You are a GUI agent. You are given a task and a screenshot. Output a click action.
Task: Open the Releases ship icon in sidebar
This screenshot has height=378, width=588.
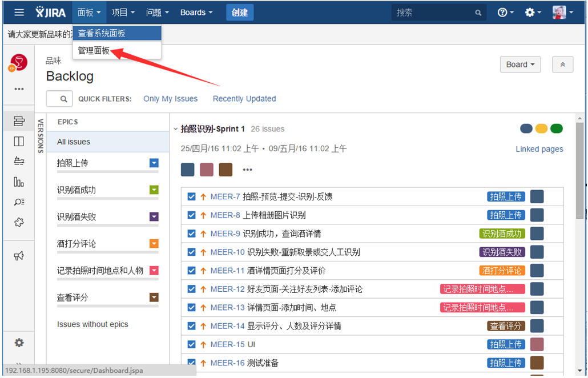pyautogui.click(x=19, y=161)
